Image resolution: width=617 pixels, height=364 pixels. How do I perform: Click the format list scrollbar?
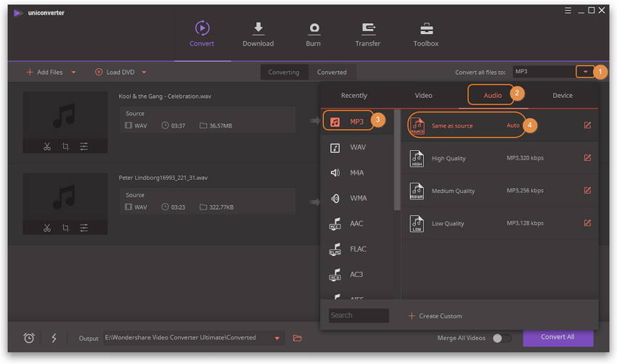(x=397, y=160)
